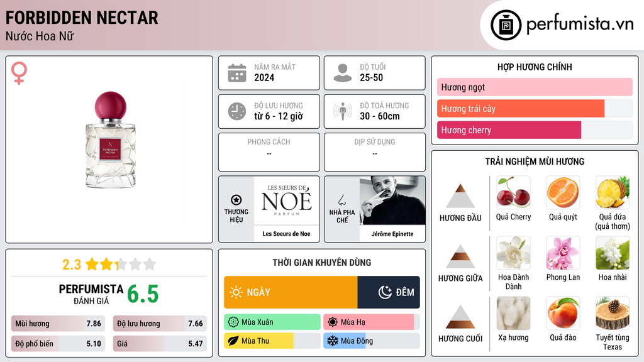Viewport: 644px width, 362px height.
Task: Click the launch year 2024 value
Action: click(264, 77)
